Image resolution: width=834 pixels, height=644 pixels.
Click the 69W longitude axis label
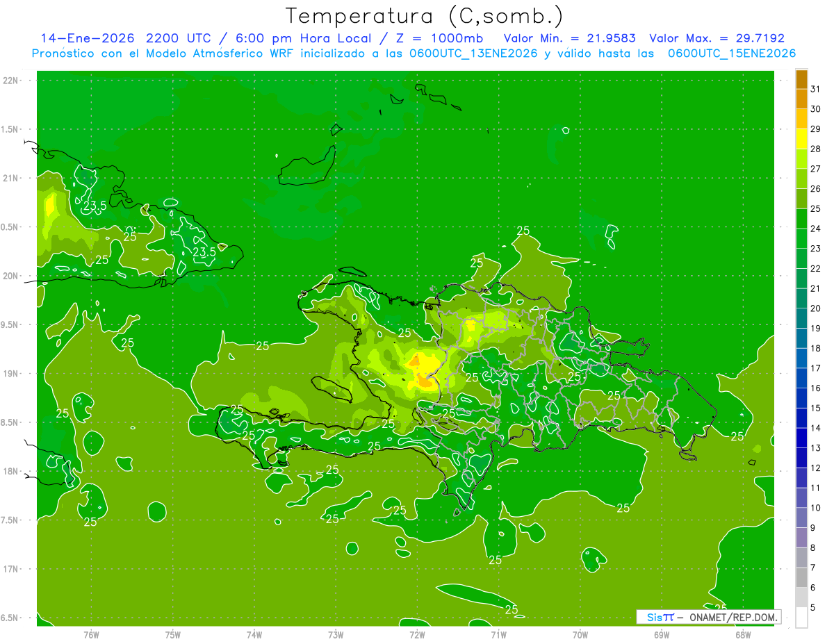[662, 635]
